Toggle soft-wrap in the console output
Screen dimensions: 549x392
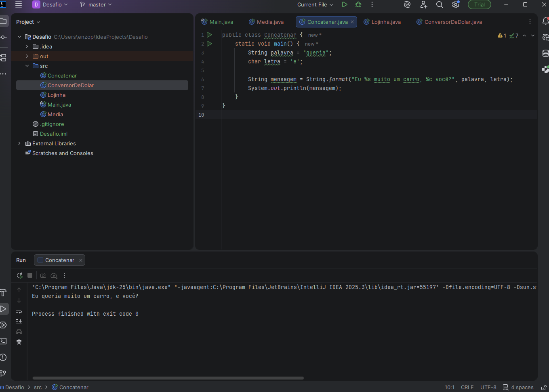[19, 311]
